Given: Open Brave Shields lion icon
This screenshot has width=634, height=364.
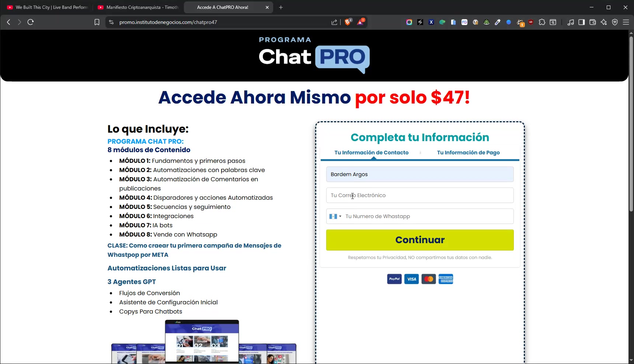Looking at the screenshot, I should pyautogui.click(x=348, y=22).
